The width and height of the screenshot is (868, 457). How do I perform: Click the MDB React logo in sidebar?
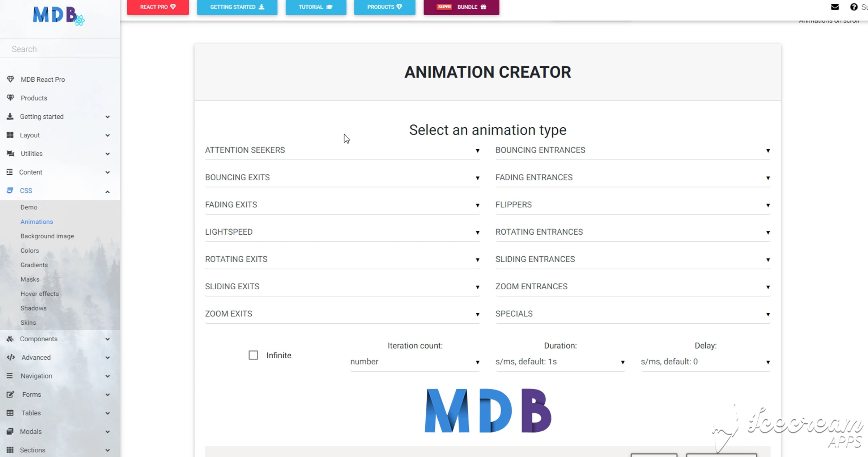(59, 16)
